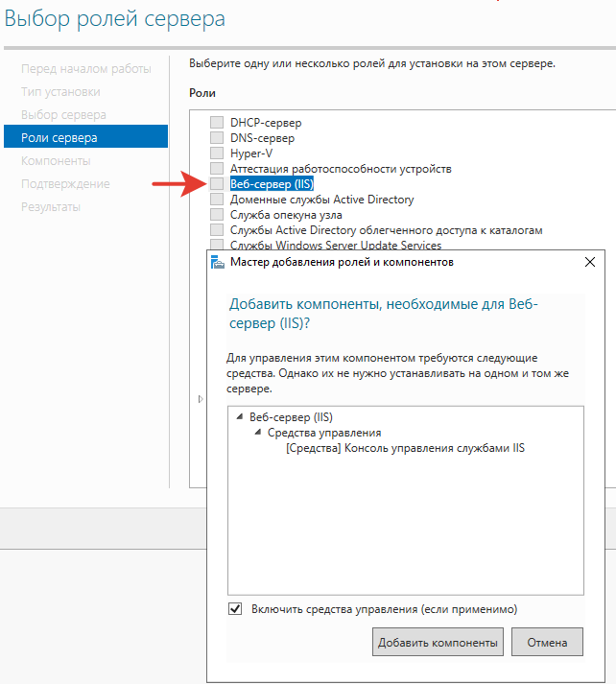This screenshot has width=616, height=684.
Task: Open the Подтверждение step
Action: 65,183
